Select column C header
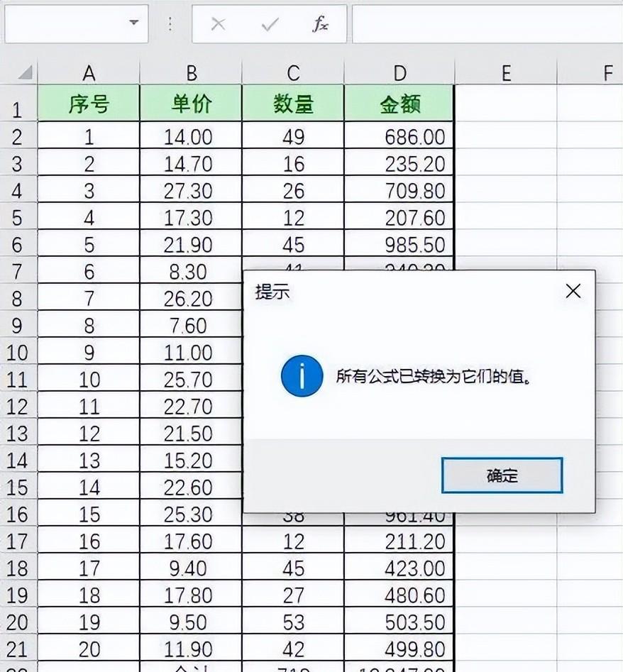Viewport: 623px width, 672px height. click(293, 73)
